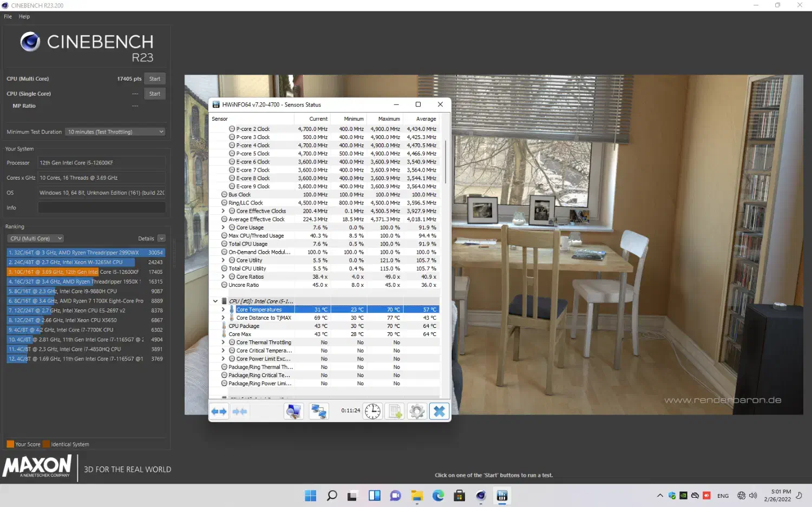Viewport: 812px width, 507px height.
Task: Start the CPU (Single Core) test
Action: coord(155,94)
